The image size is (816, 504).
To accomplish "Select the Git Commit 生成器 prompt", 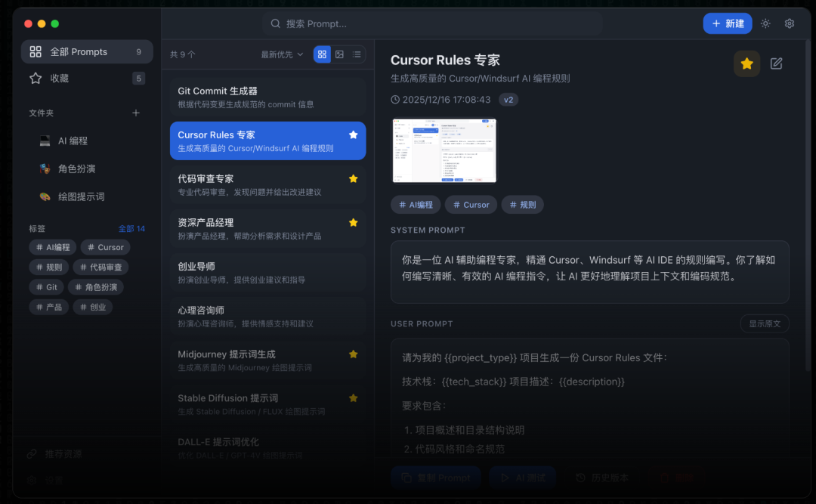I will tap(267, 97).
